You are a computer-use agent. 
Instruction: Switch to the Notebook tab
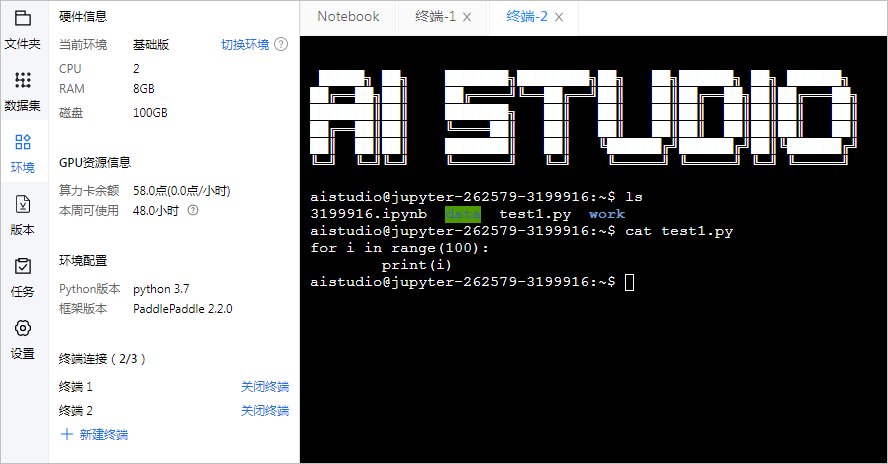coord(348,16)
